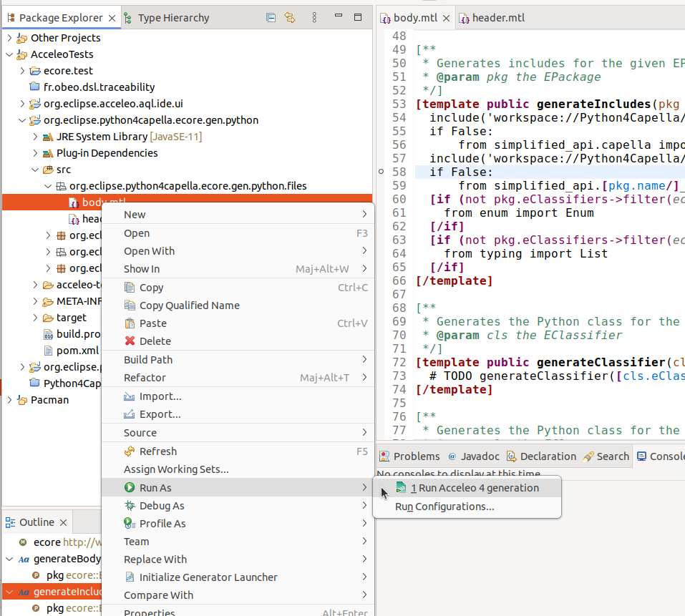Open Package Explorer view menu (three dots)

coord(314,18)
